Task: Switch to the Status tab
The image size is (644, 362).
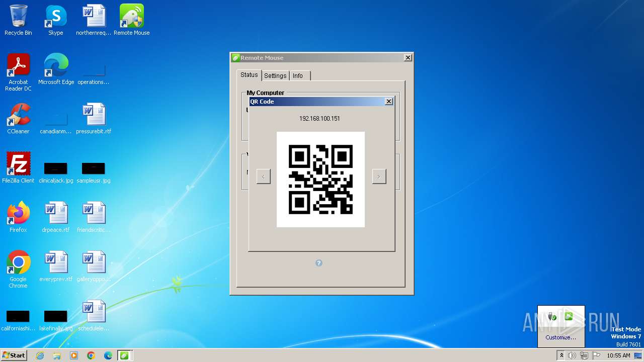Action: coord(249,75)
